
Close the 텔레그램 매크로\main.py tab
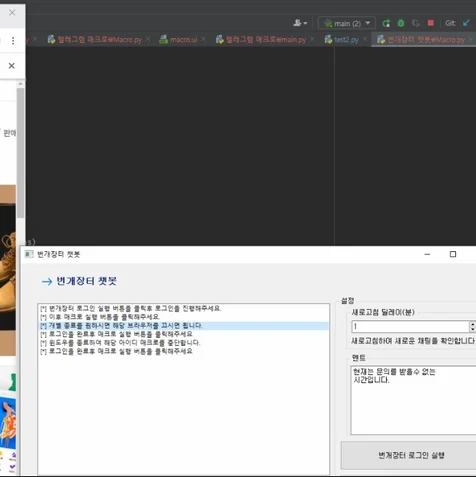pos(312,39)
